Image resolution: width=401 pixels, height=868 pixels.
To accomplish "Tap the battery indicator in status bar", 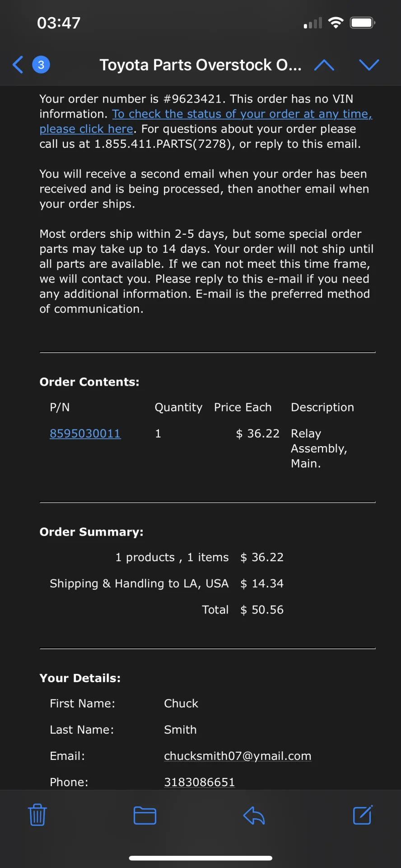I will coord(363,23).
